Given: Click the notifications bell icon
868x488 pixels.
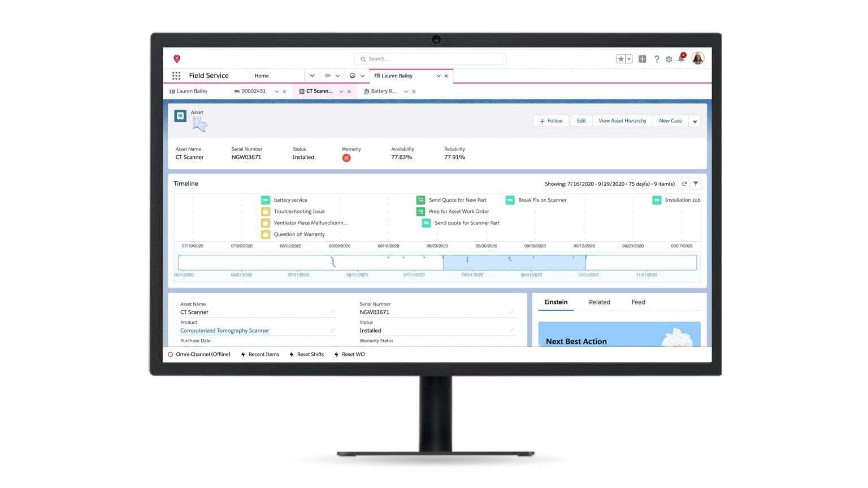Looking at the screenshot, I should [681, 59].
